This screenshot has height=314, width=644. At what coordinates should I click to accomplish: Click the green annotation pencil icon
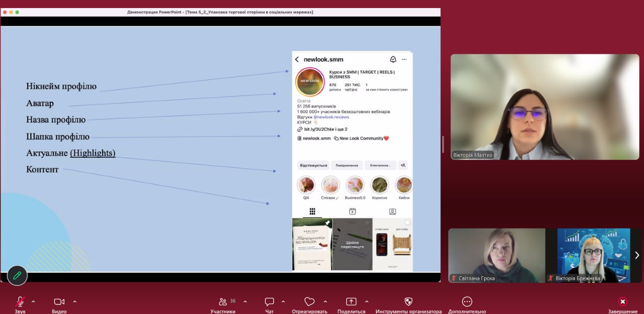coord(17,275)
